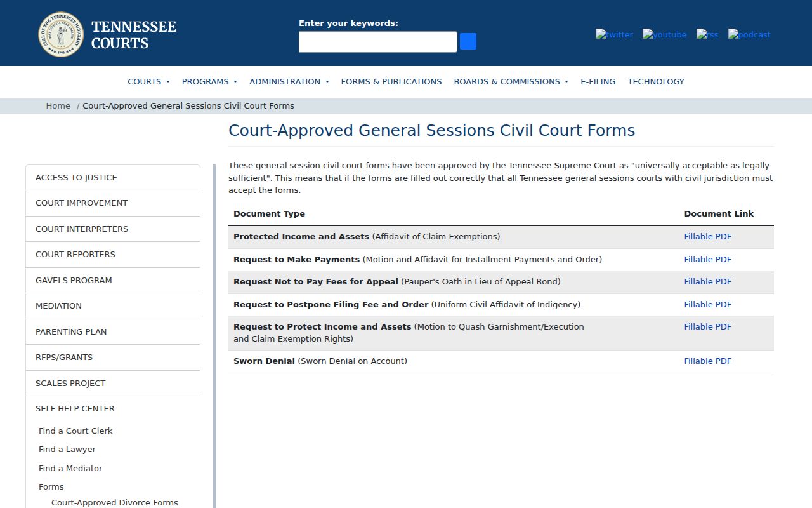Screen dimensions: 812x508
Task: Open the YouTube social link icon
Action: tap(664, 34)
